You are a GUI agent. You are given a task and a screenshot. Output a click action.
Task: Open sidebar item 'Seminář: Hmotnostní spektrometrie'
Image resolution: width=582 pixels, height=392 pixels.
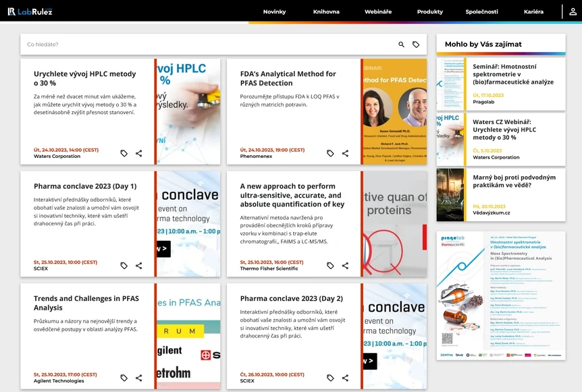point(513,74)
